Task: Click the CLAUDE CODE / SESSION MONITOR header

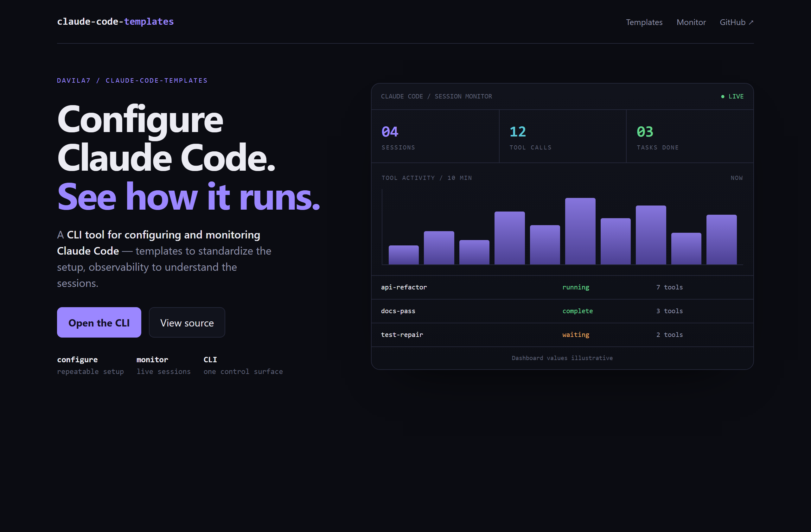Action: point(436,96)
